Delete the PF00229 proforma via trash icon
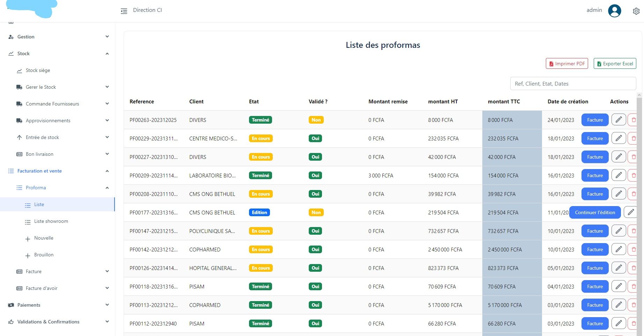This screenshot has height=336, width=644. tap(633, 138)
